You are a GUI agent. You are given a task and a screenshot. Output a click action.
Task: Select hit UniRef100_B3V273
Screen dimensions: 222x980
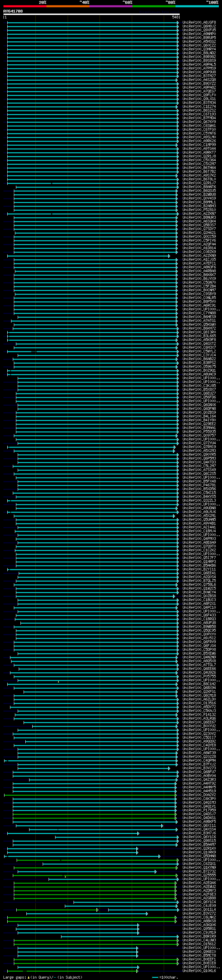click(199, 768)
